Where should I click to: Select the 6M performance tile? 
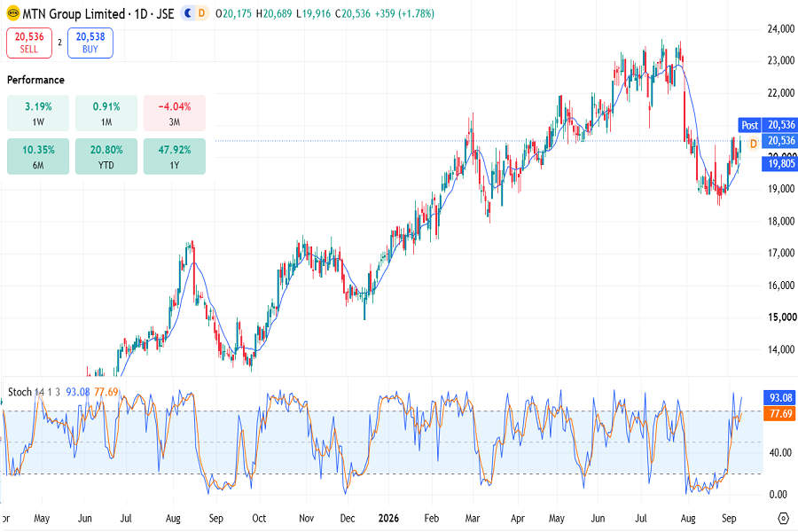[38, 156]
